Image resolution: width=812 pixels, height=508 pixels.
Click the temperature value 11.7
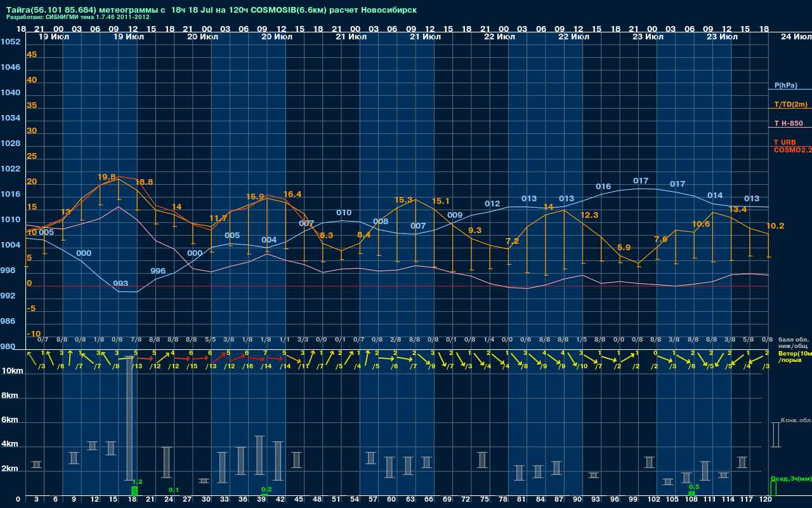[x=218, y=218]
